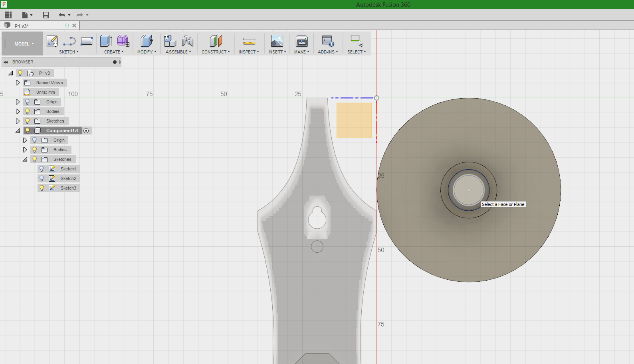
Task: Click the New Component icon
Action: pyautogui.click(x=170, y=41)
